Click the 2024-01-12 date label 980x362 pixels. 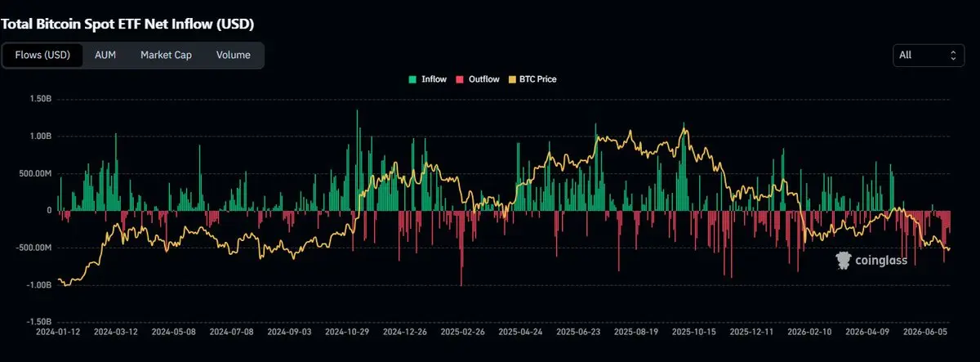[x=57, y=333]
